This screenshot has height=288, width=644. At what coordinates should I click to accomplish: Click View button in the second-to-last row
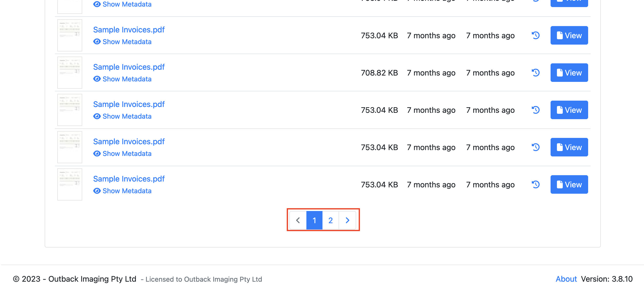[569, 147]
